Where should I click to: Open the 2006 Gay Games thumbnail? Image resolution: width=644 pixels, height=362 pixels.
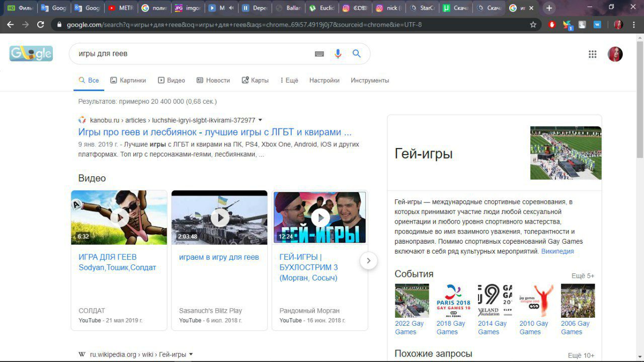click(578, 301)
